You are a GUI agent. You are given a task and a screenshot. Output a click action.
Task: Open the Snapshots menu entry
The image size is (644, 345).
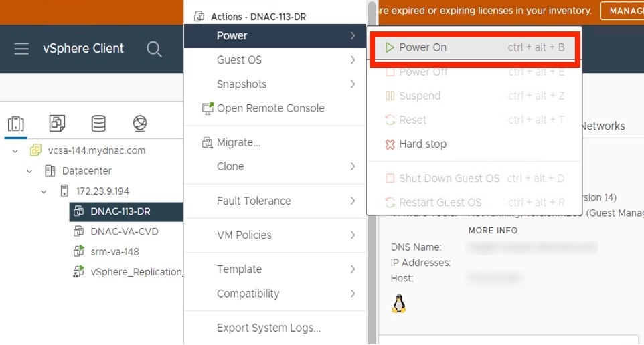(274, 84)
